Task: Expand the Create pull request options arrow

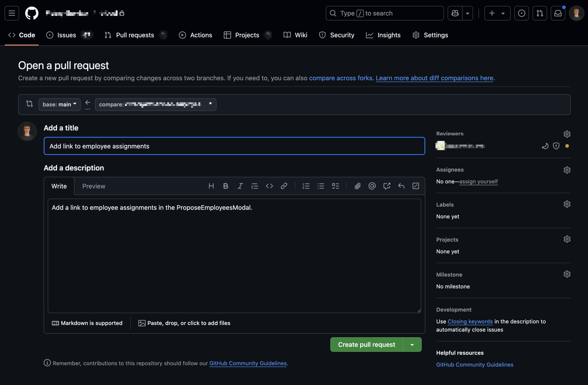Action: point(412,345)
